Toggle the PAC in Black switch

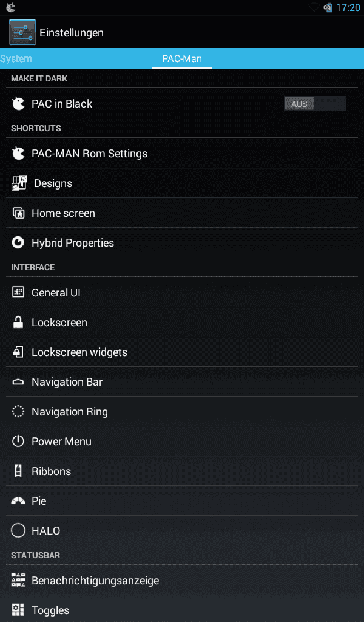coord(315,103)
